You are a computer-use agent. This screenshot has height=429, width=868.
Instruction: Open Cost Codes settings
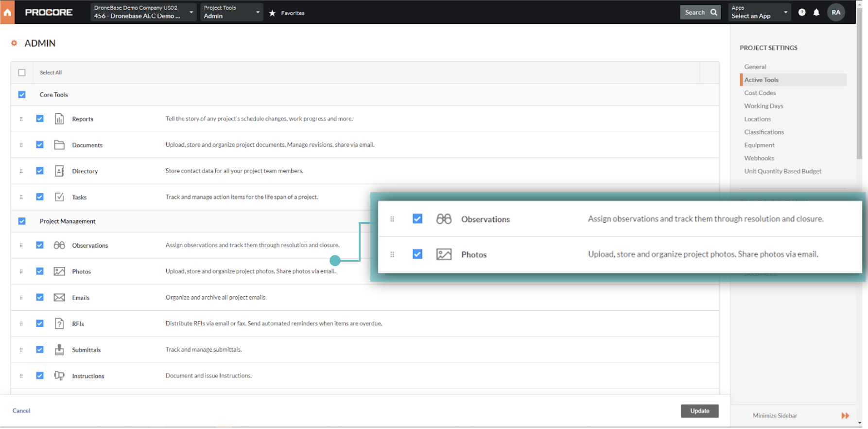coord(760,93)
